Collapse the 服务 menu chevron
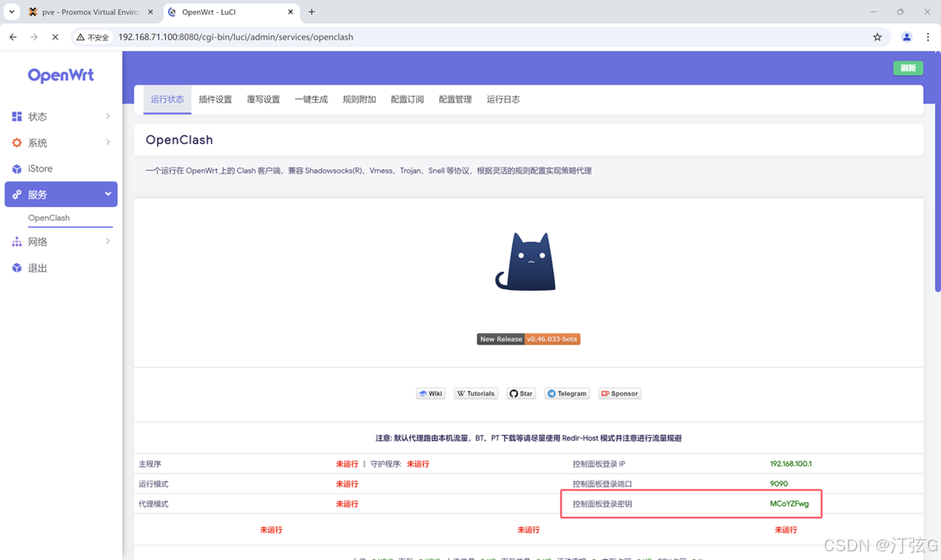Screen dimensions: 941x560 click(108, 194)
